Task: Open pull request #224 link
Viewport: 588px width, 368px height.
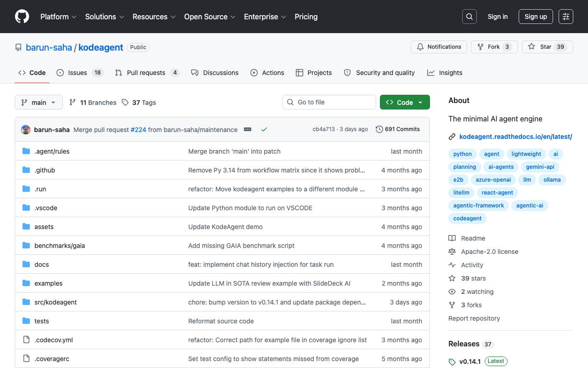Action: [138, 130]
